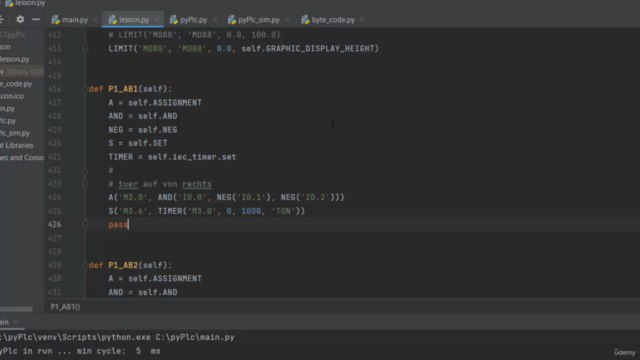The height and width of the screenshot is (360, 640).
Task: Switch to the main.py editor tab
Action: [75, 20]
